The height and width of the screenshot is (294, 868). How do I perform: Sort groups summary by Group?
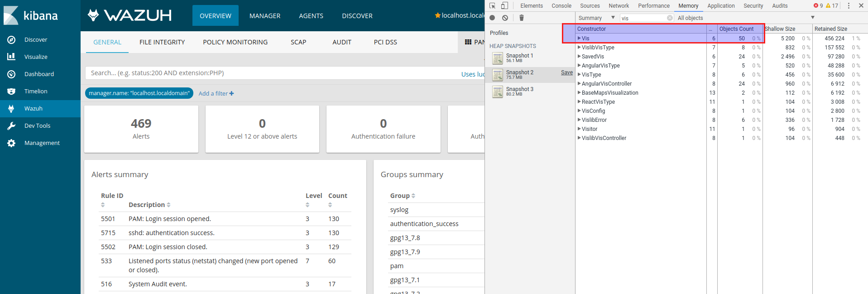tap(413, 196)
